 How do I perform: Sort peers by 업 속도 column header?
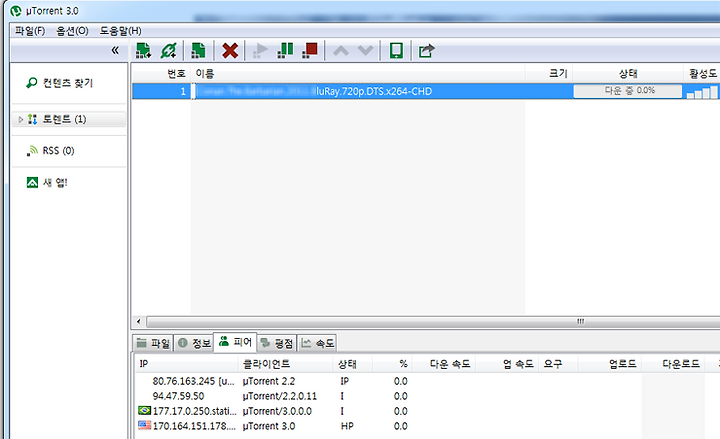[507, 364]
